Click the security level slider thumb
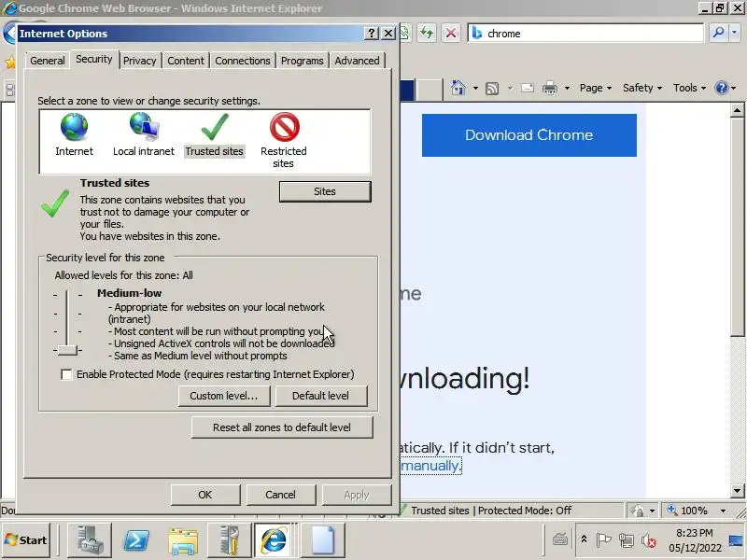 point(67,351)
